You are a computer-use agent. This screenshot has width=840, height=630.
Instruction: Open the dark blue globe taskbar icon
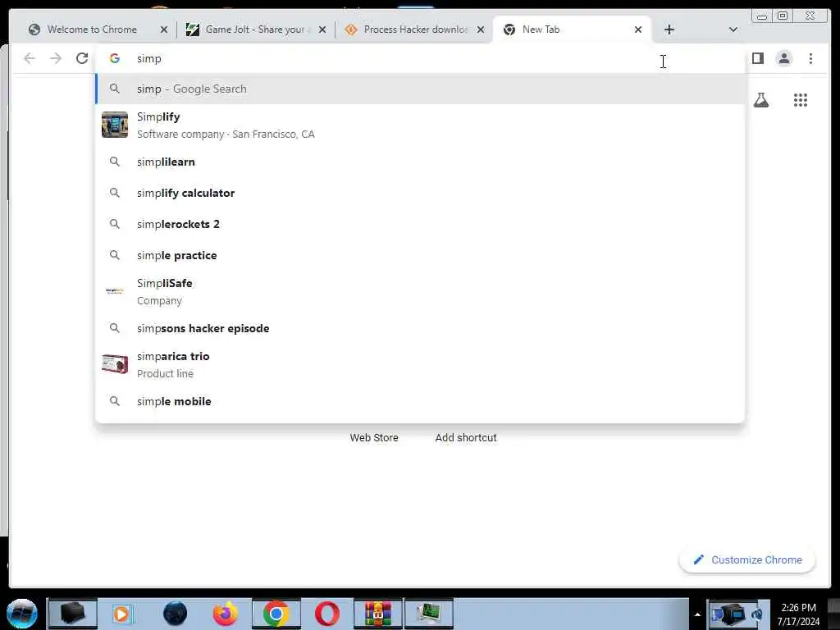(x=175, y=614)
